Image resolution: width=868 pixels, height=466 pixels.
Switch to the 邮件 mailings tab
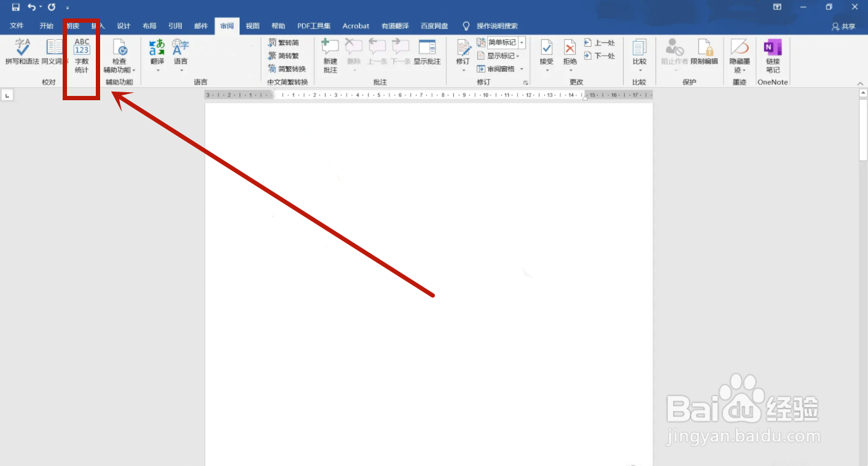click(x=201, y=26)
